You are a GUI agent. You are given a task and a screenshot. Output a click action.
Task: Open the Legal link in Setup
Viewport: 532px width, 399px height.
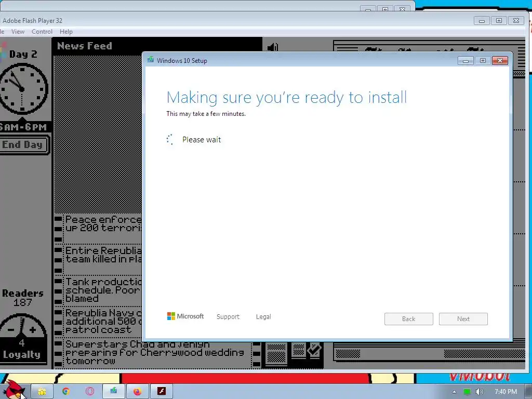[x=263, y=316]
